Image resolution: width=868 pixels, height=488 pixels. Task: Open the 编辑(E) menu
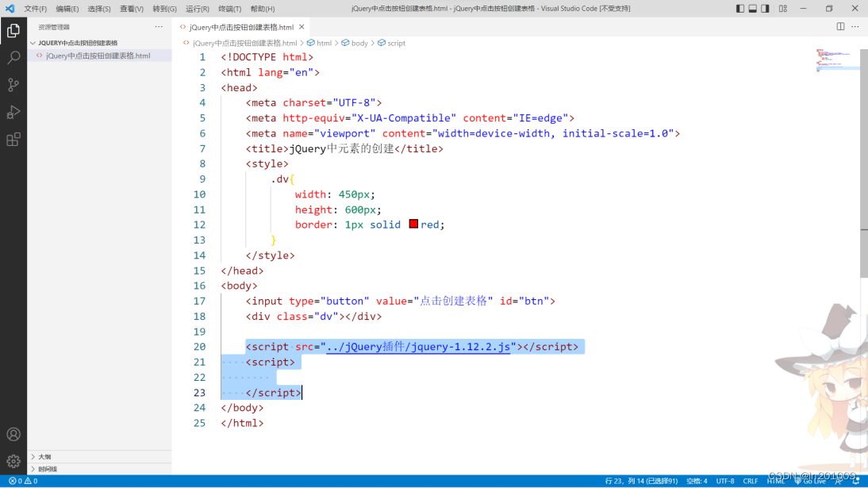67,9
